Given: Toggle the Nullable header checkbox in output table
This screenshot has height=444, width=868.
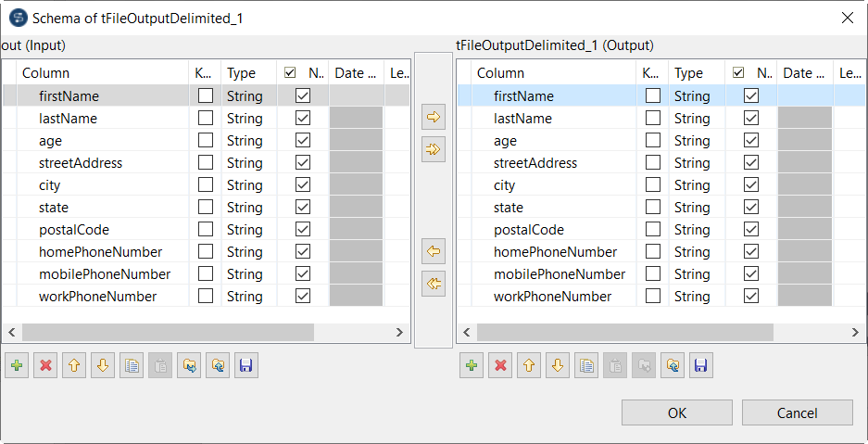Looking at the screenshot, I should pos(738,73).
